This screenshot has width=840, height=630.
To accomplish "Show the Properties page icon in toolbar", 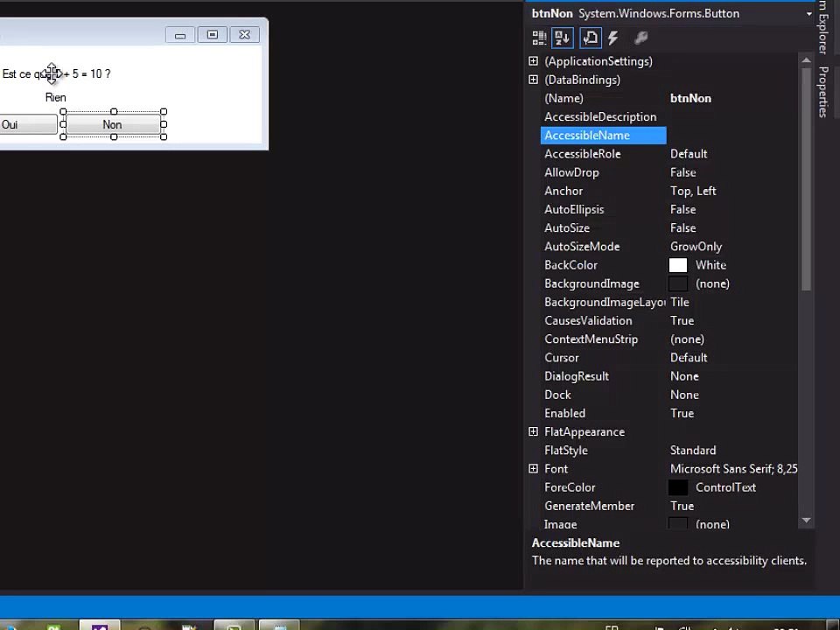I will [591, 38].
